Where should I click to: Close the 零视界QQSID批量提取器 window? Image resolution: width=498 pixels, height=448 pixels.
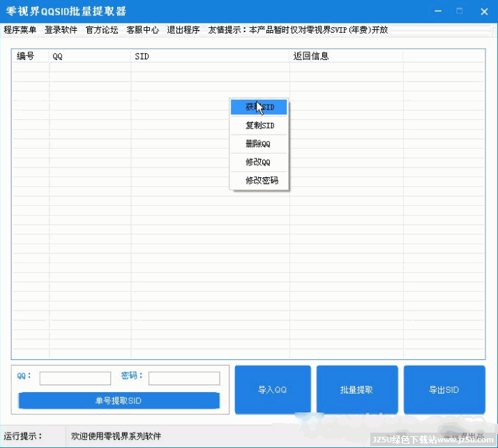[484, 11]
